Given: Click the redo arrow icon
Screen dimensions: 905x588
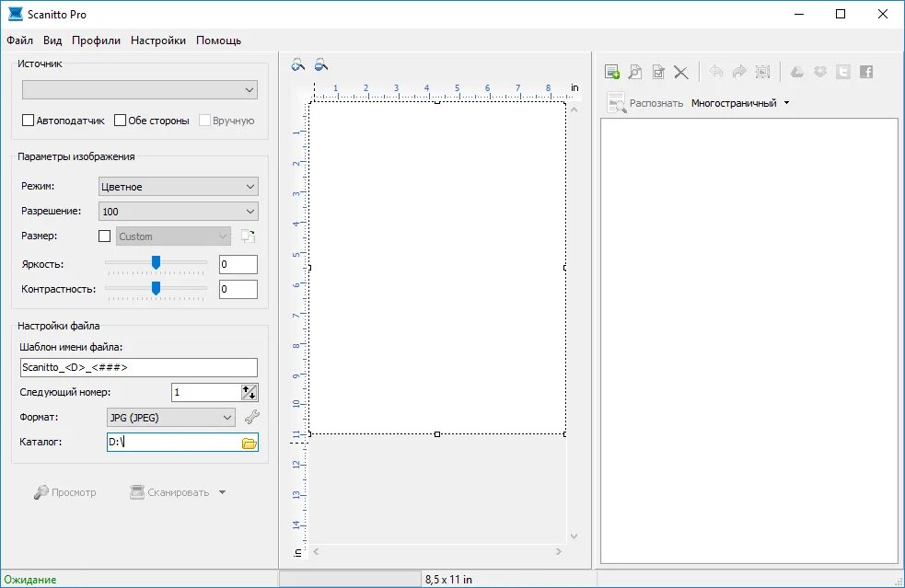Looking at the screenshot, I should pos(739,72).
